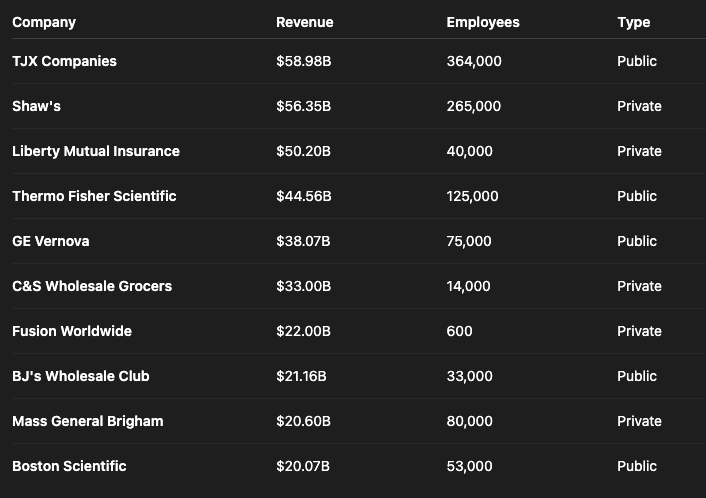Click the Type column header
This screenshot has height=498, width=706.
(x=634, y=22)
